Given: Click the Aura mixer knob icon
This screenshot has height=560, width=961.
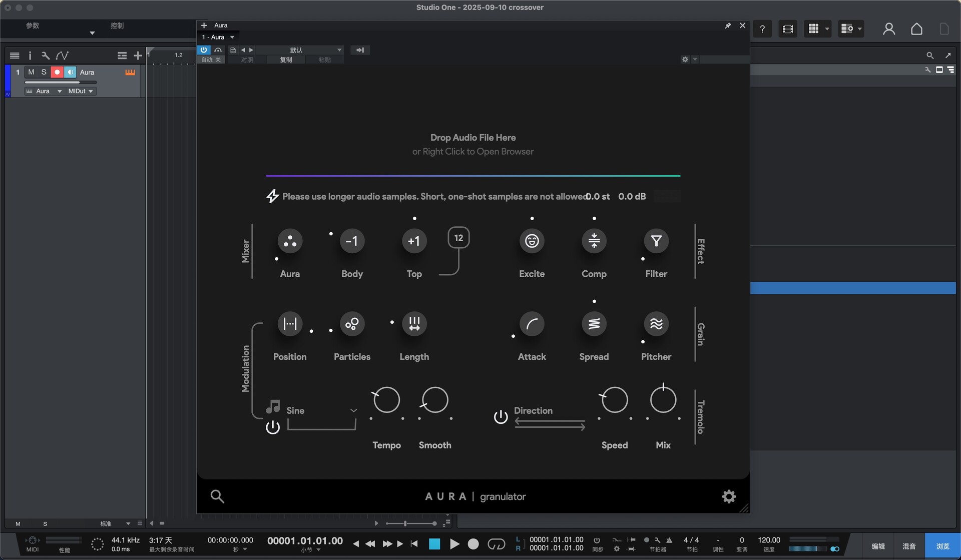Looking at the screenshot, I should click(x=290, y=241).
